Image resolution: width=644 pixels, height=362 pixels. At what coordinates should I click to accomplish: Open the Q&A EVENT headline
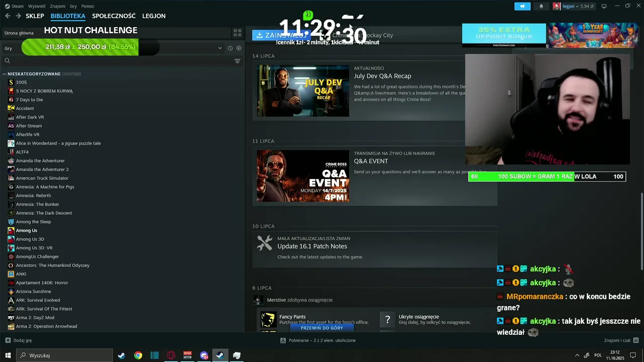point(371,161)
